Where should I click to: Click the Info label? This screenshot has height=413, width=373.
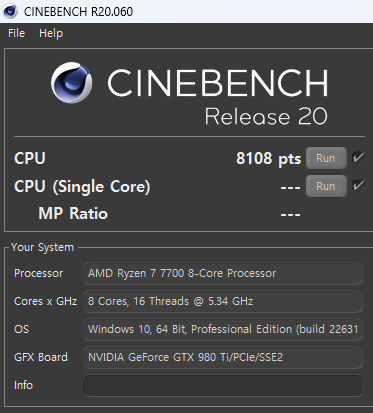tap(23, 385)
